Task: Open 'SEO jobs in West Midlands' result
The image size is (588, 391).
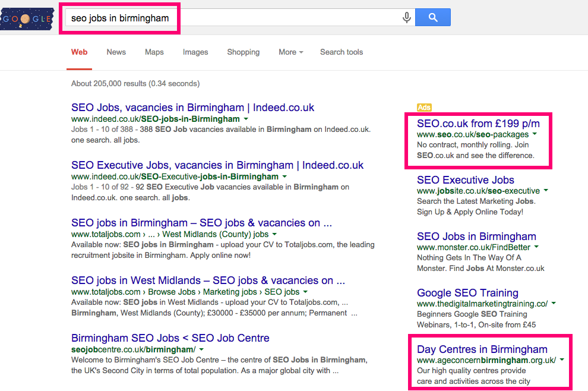Action: pos(208,280)
